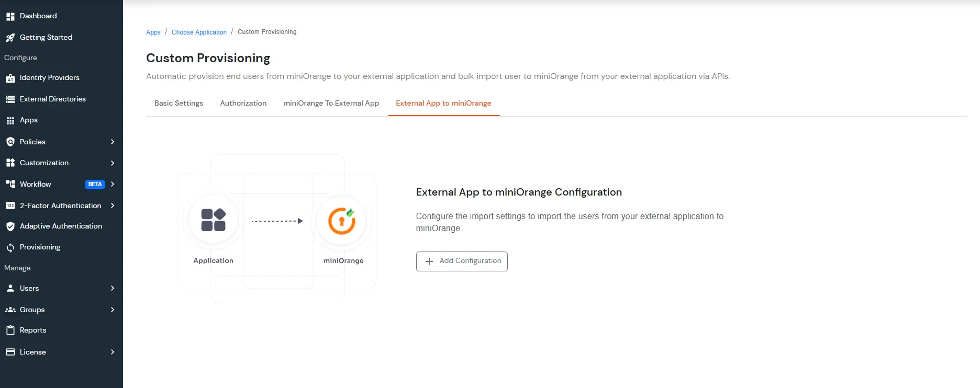Image resolution: width=980 pixels, height=388 pixels.
Task: Click the miniOrange label under logo
Action: pyautogui.click(x=343, y=261)
